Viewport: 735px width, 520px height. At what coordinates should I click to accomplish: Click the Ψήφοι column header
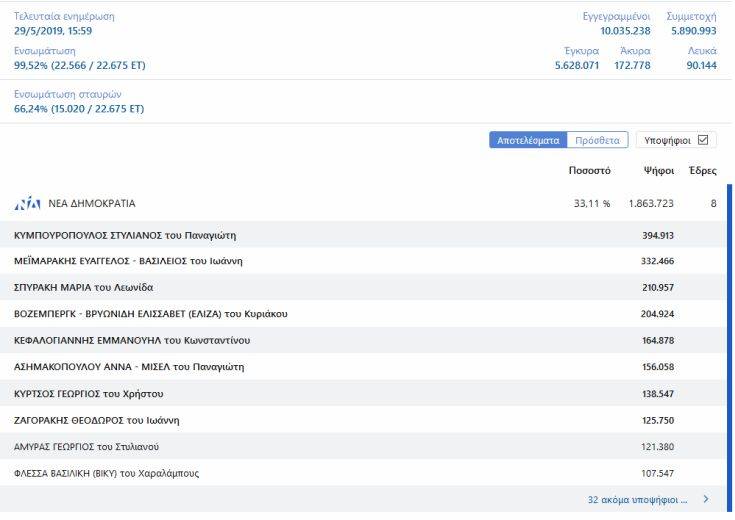tap(658, 171)
